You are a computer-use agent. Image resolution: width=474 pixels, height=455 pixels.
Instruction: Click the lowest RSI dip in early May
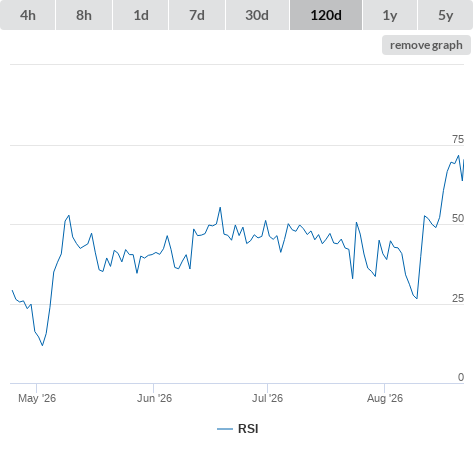42,345
